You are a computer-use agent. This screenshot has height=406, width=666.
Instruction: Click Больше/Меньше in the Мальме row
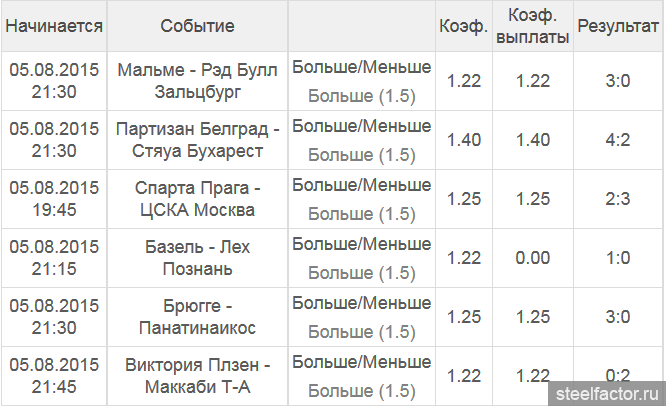click(x=362, y=67)
